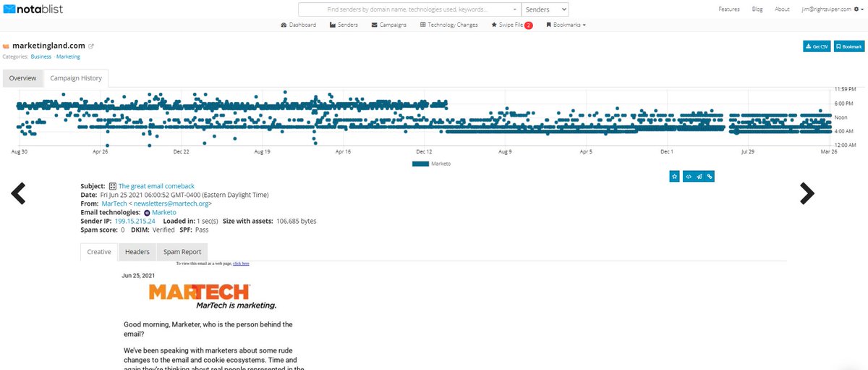Click the notablist logo

click(x=33, y=9)
